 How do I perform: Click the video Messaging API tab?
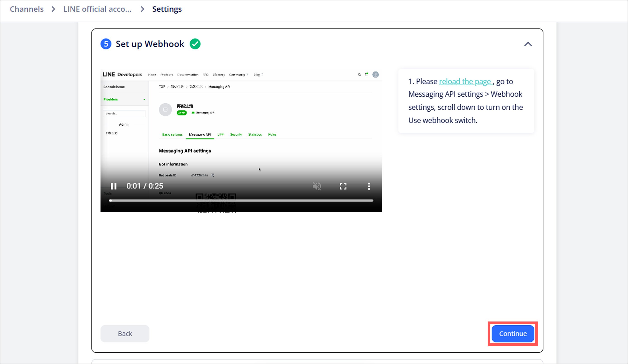200,134
